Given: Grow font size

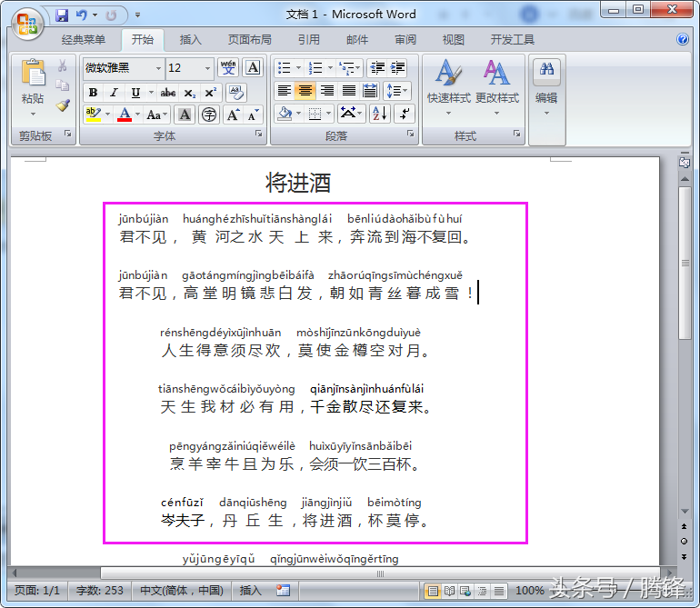Looking at the screenshot, I should point(233,115).
